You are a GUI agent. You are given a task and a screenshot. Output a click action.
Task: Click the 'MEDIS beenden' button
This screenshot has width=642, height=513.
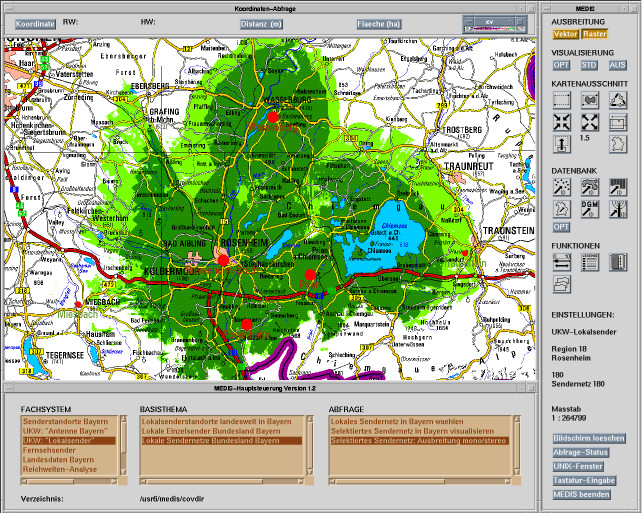[x=580, y=494]
